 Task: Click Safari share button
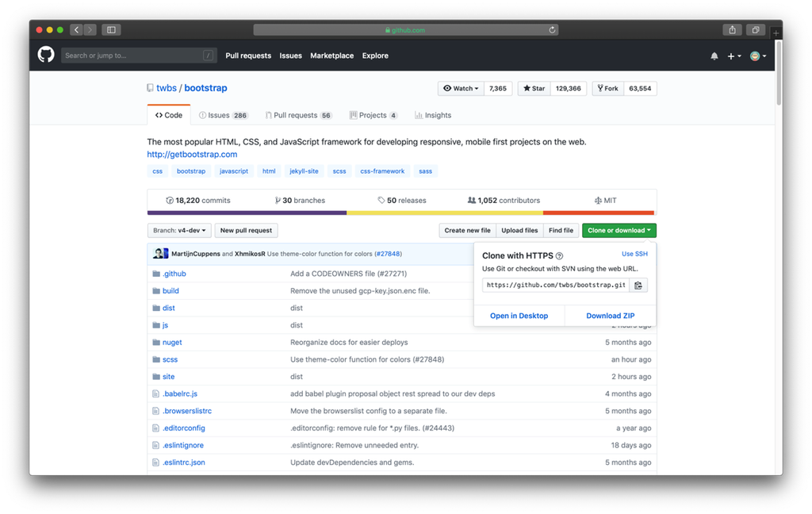732,30
